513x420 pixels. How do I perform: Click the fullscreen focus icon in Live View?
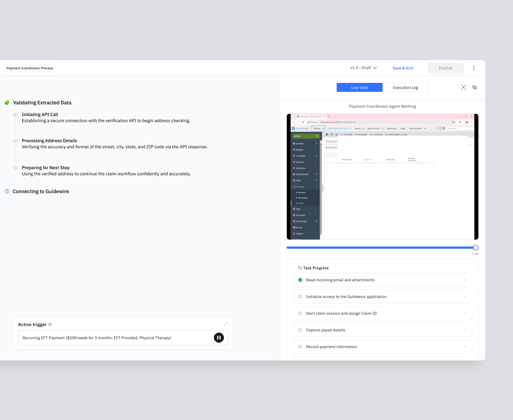[x=463, y=87]
